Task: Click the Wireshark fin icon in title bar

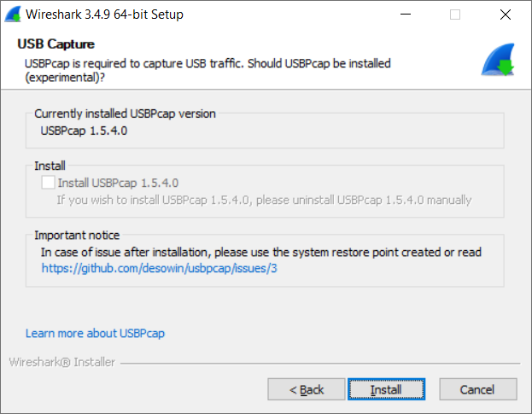Action: [x=13, y=15]
